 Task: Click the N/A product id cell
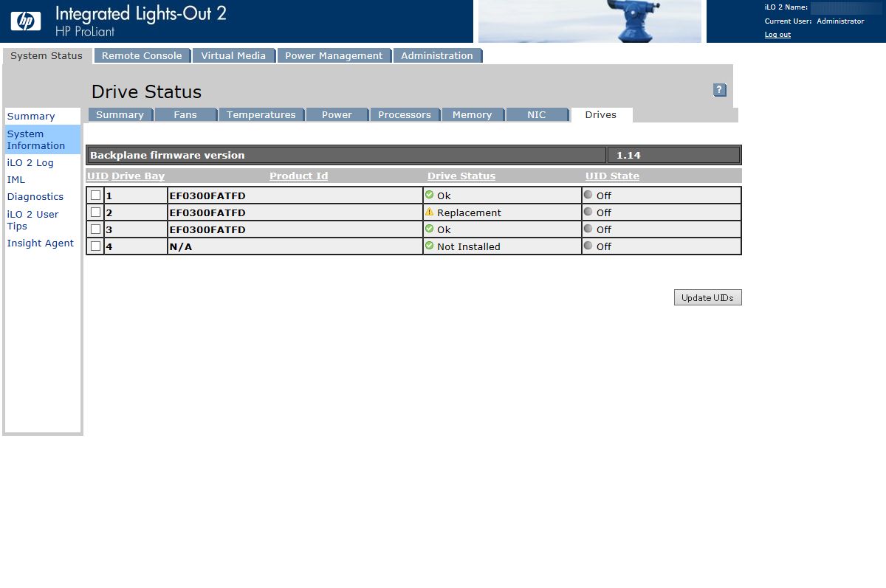[295, 246]
